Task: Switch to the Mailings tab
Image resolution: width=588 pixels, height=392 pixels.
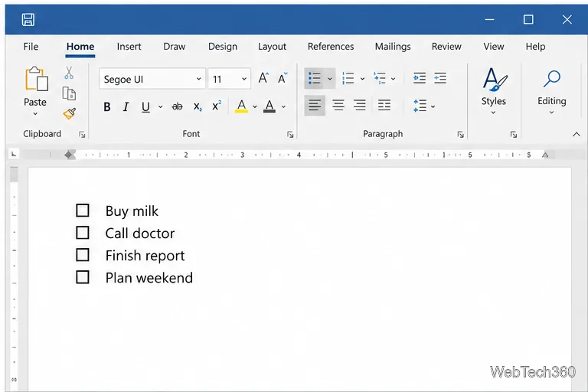Action: click(x=393, y=47)
